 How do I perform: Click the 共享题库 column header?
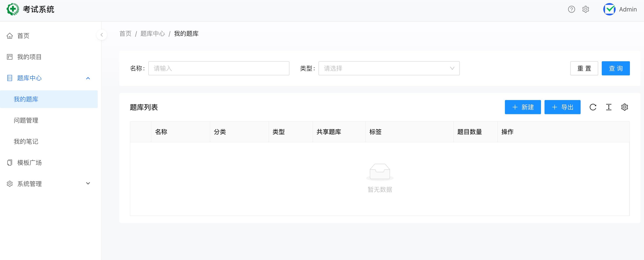[x=339, y=132]
